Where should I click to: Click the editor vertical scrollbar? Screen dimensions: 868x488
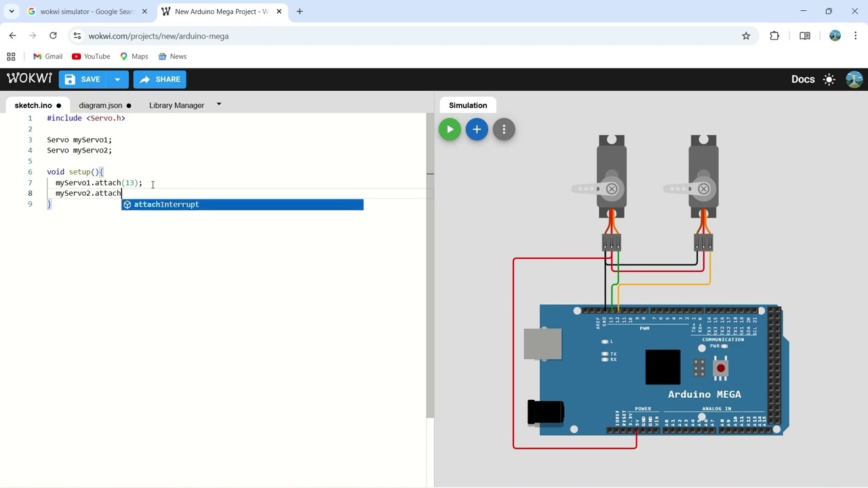tap(430, 266)
